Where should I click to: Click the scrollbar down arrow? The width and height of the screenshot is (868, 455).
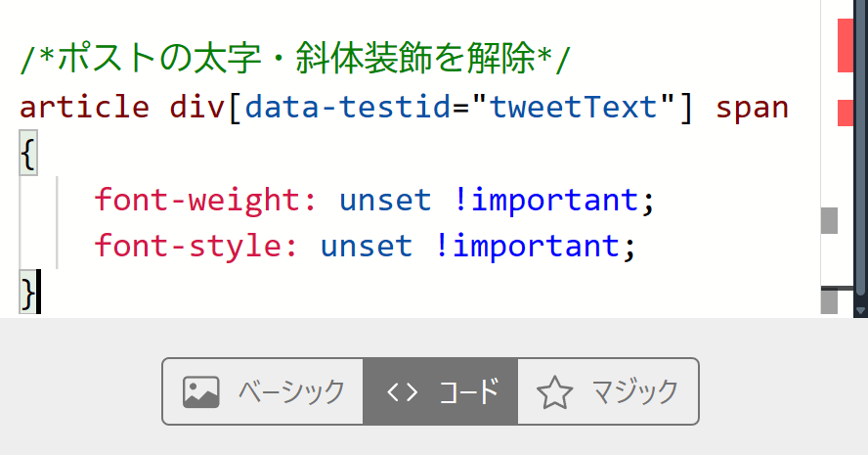pos(860,310)
